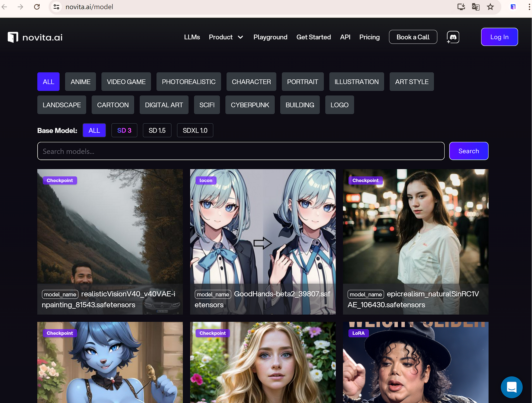Viewport: 532px width, 403px height.
Task: Open the blue furry character Checkpoint card
Action: [x=110, y=362]
